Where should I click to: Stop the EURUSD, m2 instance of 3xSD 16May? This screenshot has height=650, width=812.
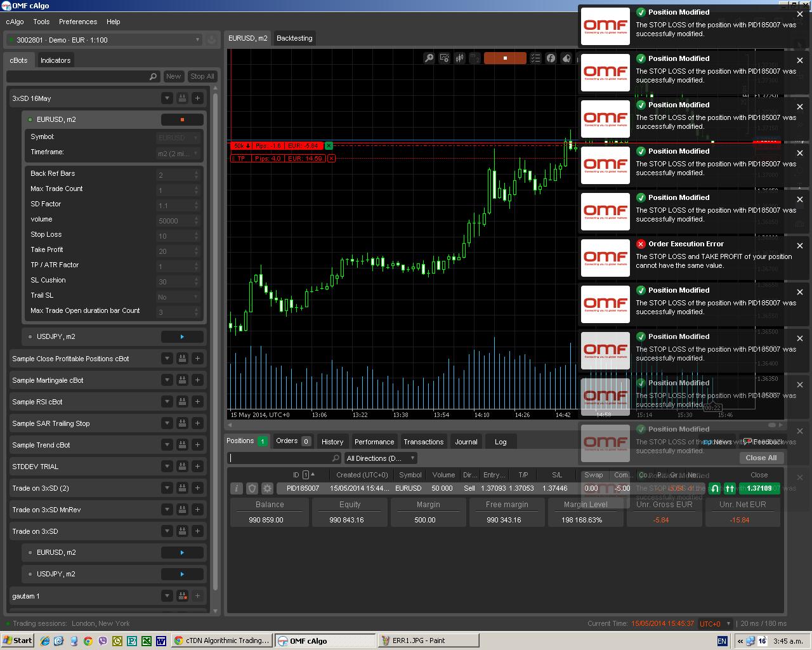[x=182, y=119]
